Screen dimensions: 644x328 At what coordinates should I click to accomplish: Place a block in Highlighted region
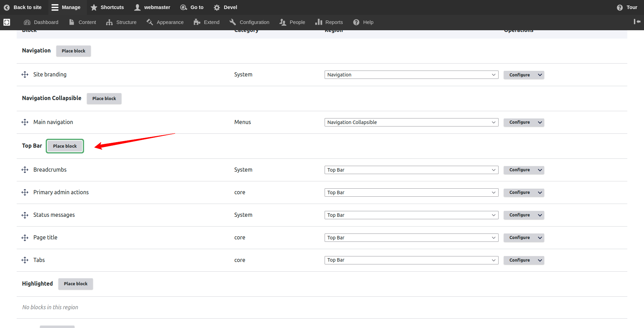[75, 284]
